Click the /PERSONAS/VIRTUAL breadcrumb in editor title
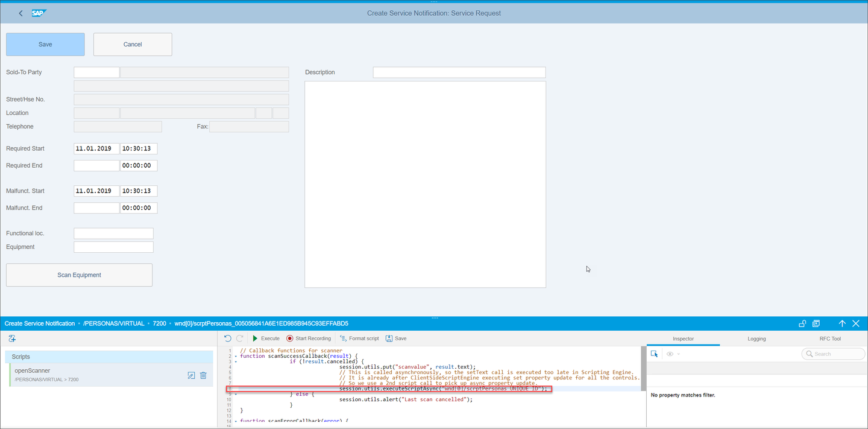 coord(115,323)
